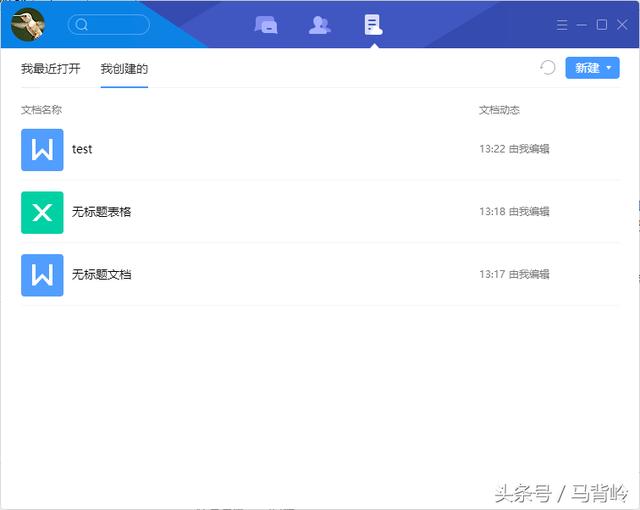Select the documents icon in header

click(373, 24)
